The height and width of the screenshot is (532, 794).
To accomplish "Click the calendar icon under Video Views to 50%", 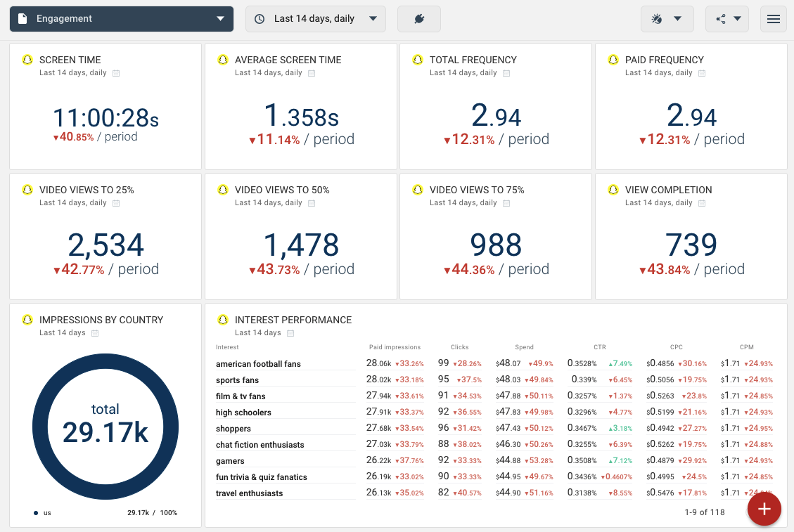I will click(312, 203).
